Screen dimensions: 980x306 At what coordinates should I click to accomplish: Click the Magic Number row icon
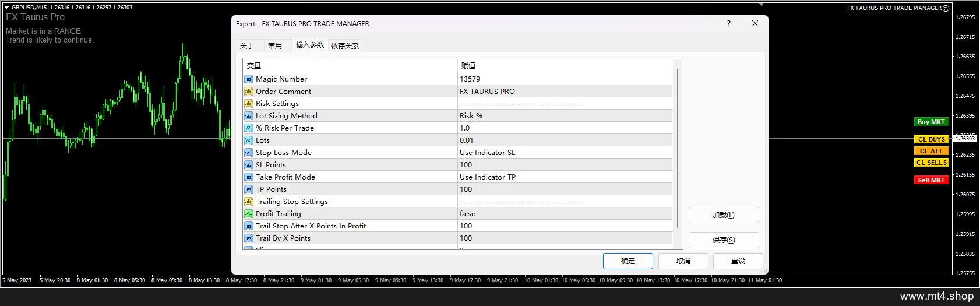(x=248, y=79)
